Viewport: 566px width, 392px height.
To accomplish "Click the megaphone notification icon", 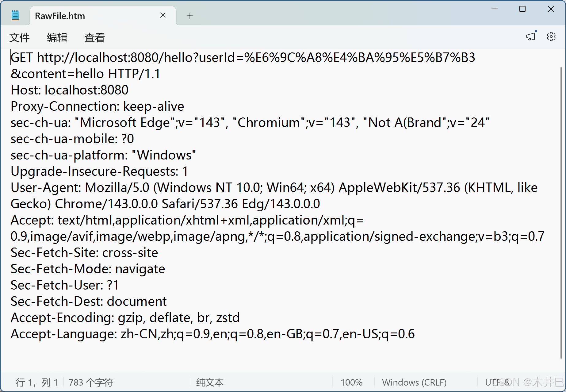I will click(x=531, y=36).
